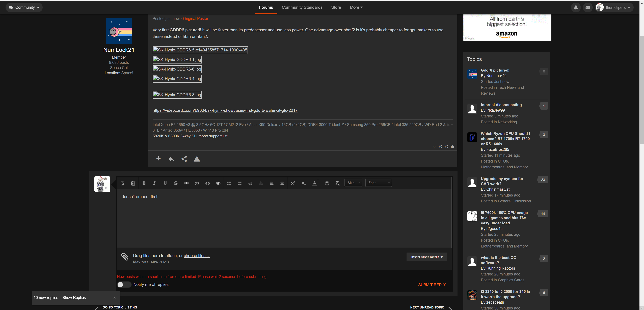Click the NumLock21 nyan cat avatar
This screenshot has width=644, height=310.
[119, 31]
